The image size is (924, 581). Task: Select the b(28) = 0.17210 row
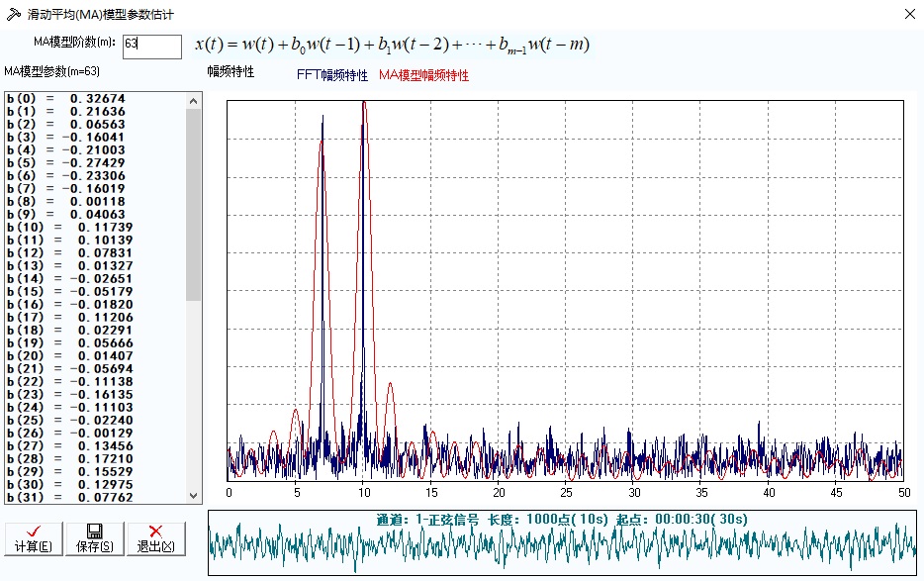(x=95, y=459)
